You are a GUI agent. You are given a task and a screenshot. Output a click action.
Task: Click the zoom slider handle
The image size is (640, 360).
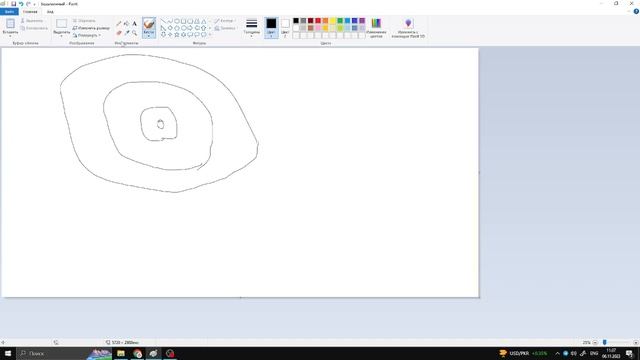pos(604,342)
